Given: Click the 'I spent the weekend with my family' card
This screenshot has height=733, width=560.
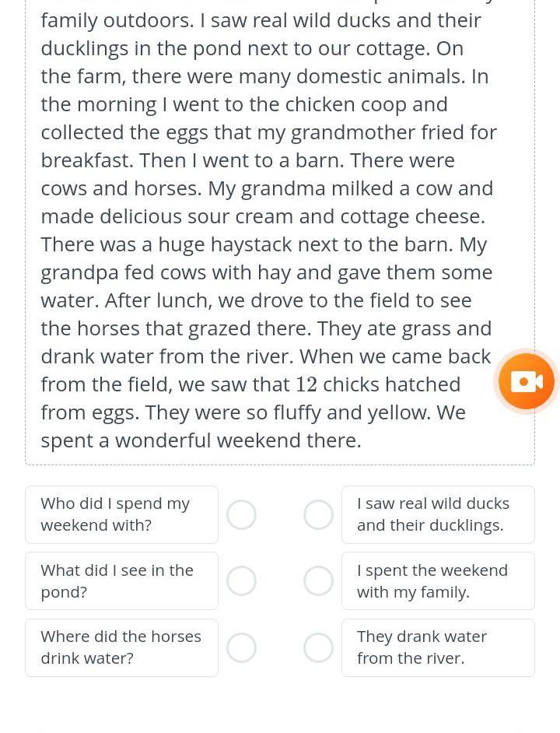Looking at the screenshot, I should coord(438,581).
